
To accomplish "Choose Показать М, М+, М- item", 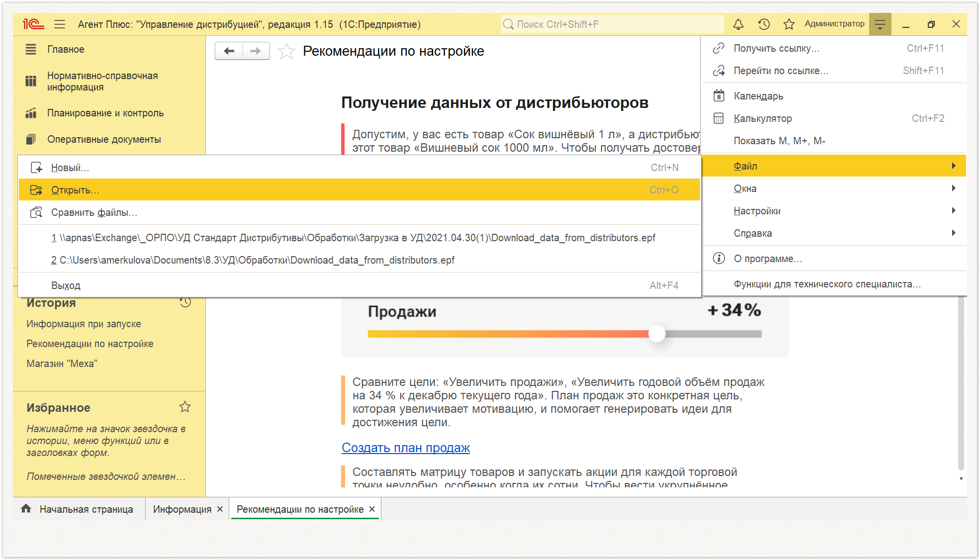I will (834, 141).
